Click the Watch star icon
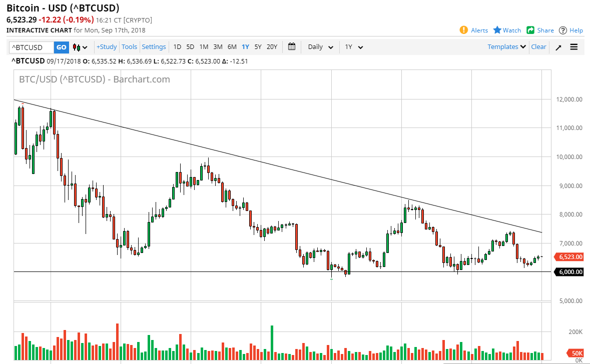The height and width of the screenshot is (364, 590). 497,30
